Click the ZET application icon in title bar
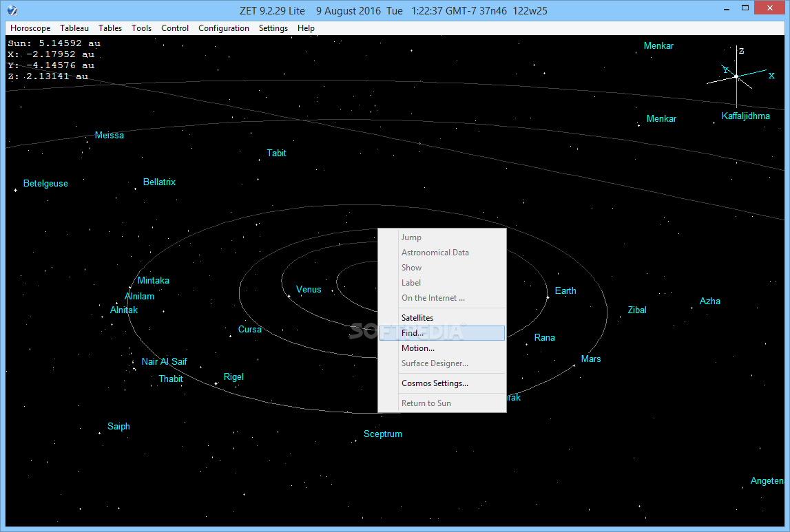This screenshot has width=790, height=532. (x=12, y=10)
